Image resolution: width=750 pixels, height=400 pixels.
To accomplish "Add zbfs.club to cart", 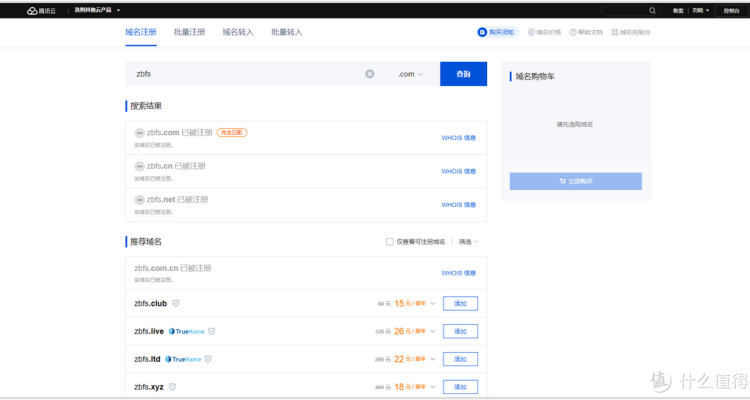I will (x=460, y=303).
